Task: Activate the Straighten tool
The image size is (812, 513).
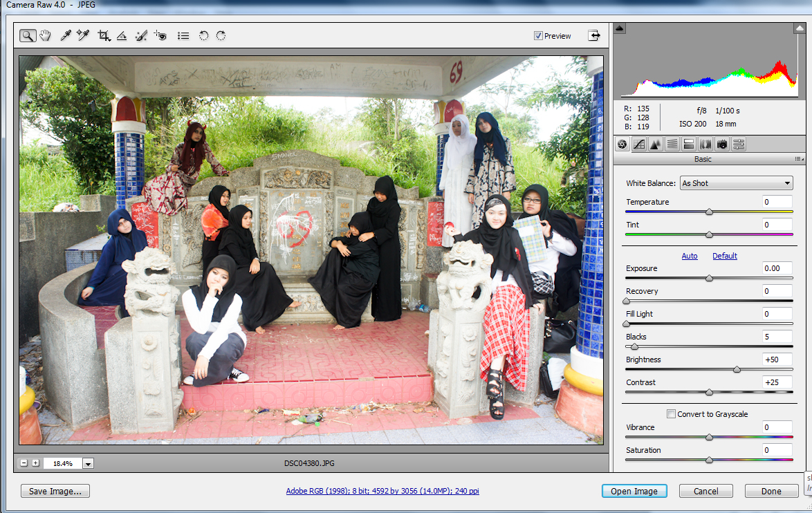Action: pyautogui.click(x=122, y=35)
